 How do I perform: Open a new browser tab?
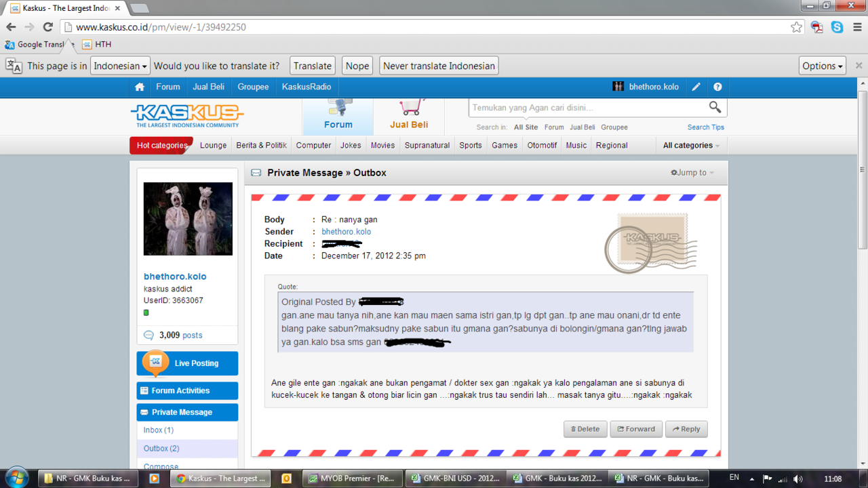[x=138, y=8]
